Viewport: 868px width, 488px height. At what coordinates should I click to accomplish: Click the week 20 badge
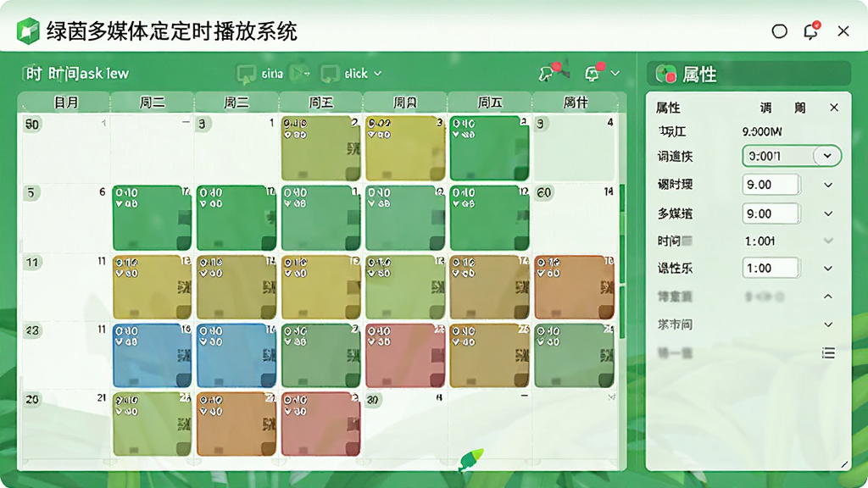[x=32, y=400]
